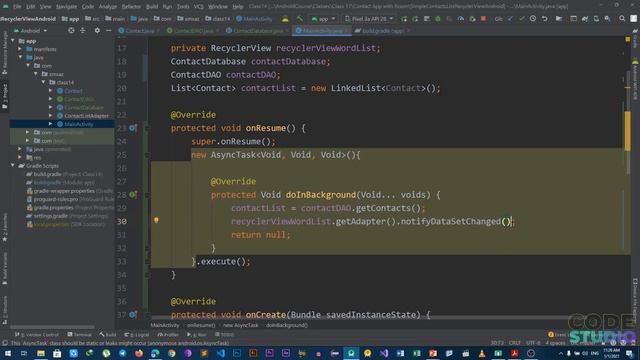Collapse the java folder node
The width and height of the screenshot is (640, 360).
pos(20,58)
